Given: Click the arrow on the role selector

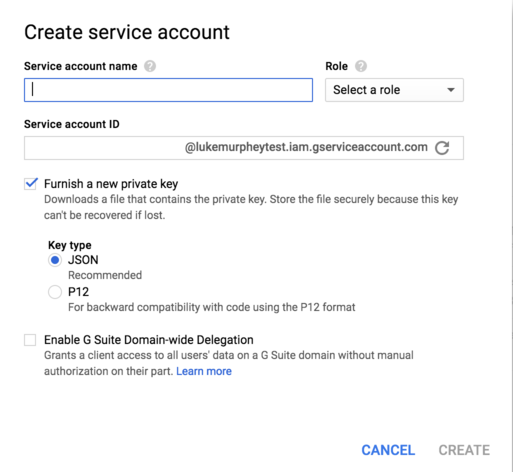Looking at the screenshot, I should click(x=451, y=90).
